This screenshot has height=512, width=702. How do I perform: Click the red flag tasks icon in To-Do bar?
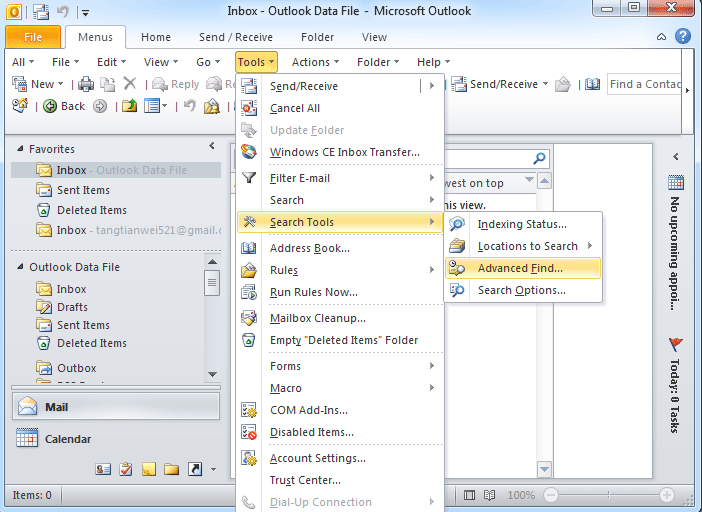click(676, 345)
